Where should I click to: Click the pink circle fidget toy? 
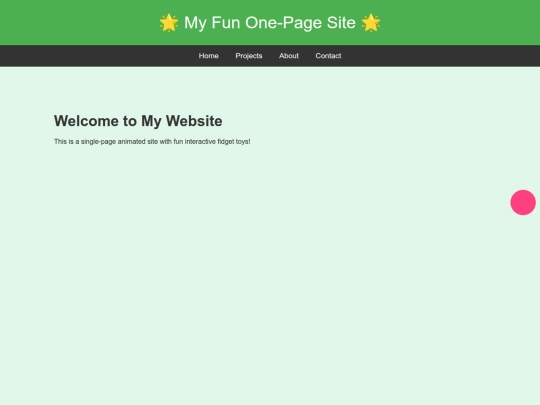(x=523, y=202)
